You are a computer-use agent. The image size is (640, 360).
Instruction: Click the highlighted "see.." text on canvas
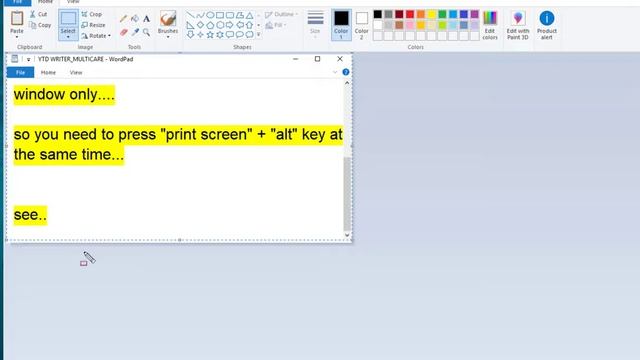30,215
